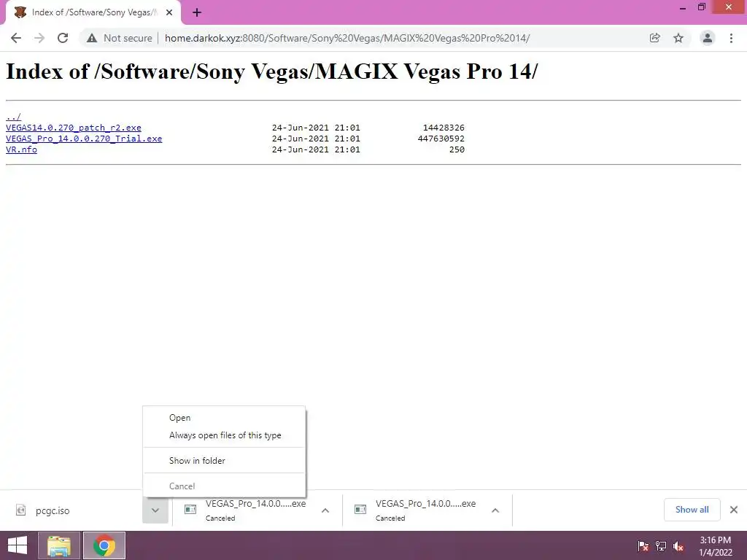
Task: Click the 14428326 file size text
Action: [x=444, y=128]
